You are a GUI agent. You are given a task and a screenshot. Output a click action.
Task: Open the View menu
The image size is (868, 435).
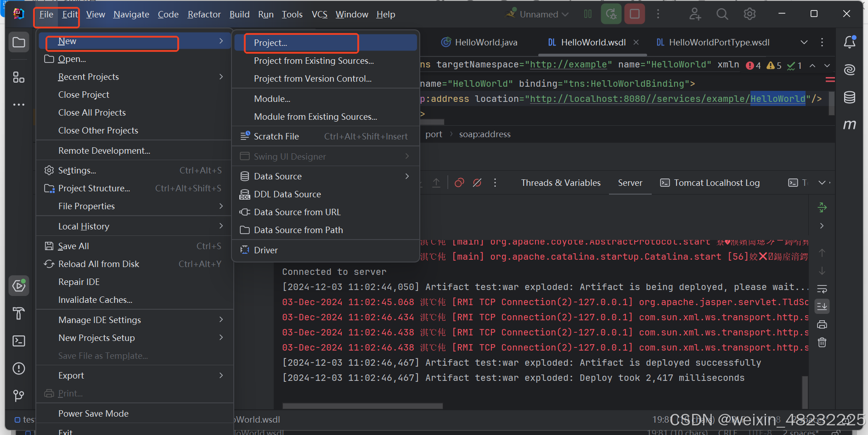click(96, 14)
